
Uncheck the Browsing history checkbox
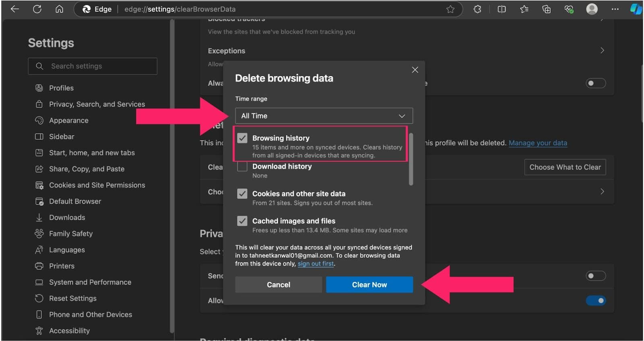[x=242, y=138]
